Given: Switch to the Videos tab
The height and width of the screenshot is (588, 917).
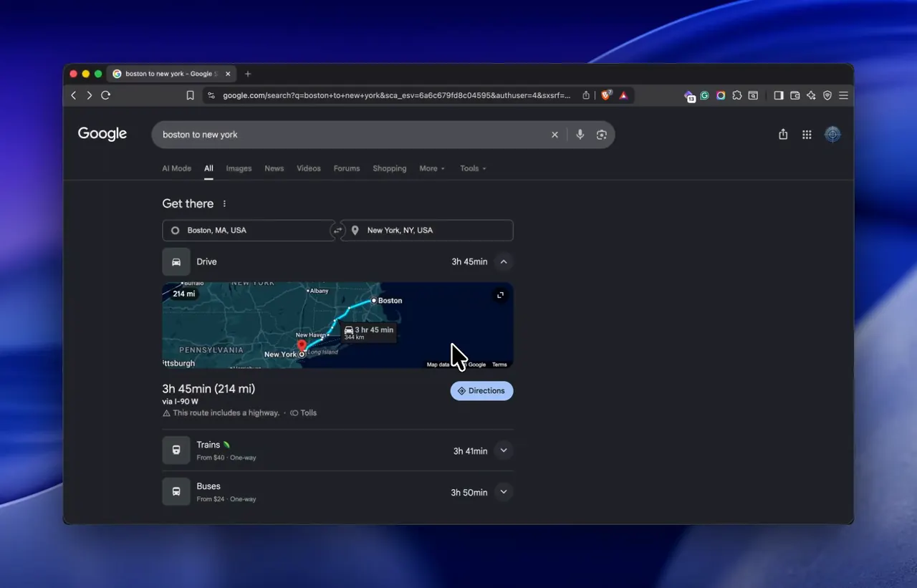Looking at the screenshot, I should 309,168.
